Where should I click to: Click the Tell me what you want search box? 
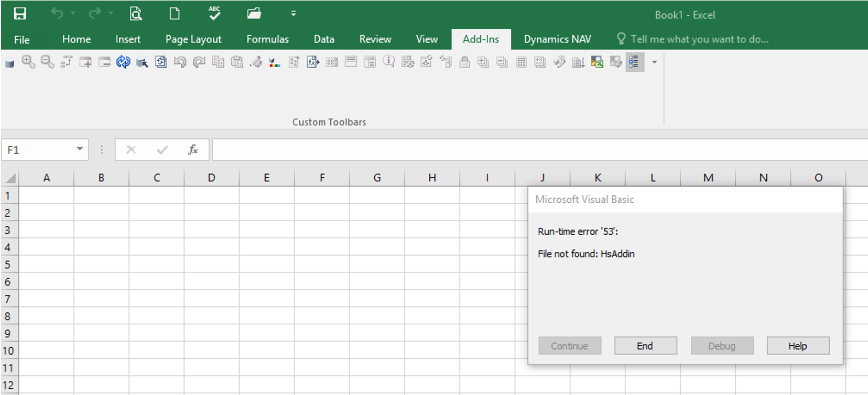coord(699,39)
